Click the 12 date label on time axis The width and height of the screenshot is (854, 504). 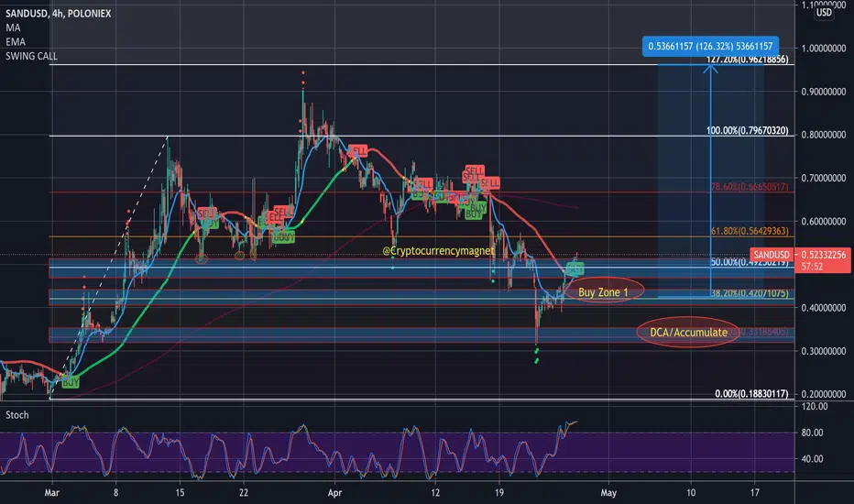click(434, 493)
